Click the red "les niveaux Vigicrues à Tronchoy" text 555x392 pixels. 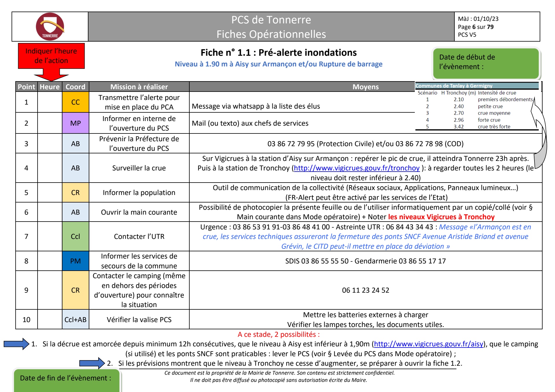pos(441,217)
